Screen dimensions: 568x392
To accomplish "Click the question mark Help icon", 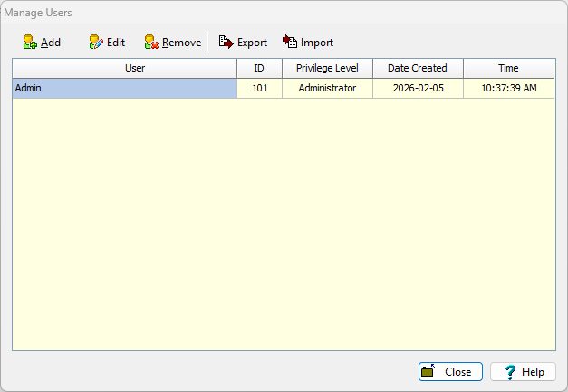I will (510, 371).
